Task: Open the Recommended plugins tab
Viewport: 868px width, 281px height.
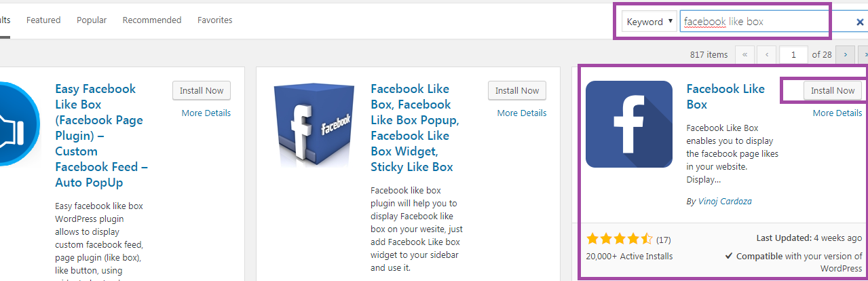Action: 151,20
